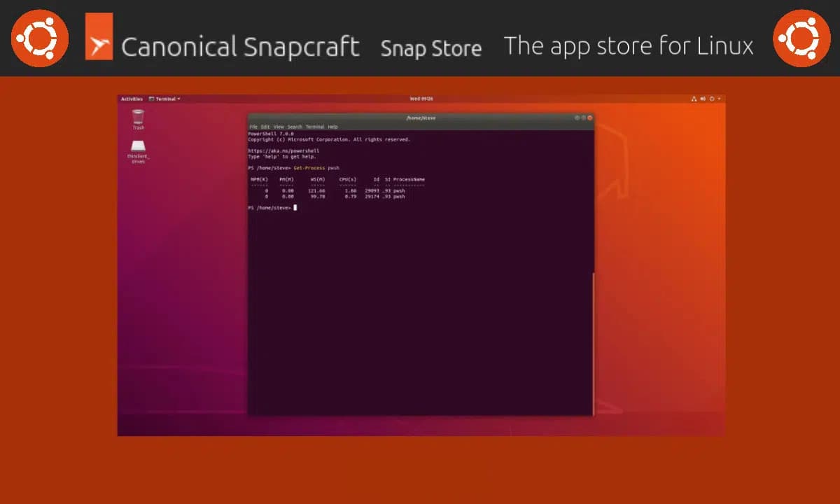Image resolution: width=840 pixels, height=504 pixels.
Task: Open the Terminal app menu in top bar
Action: [x=164, y=99]
